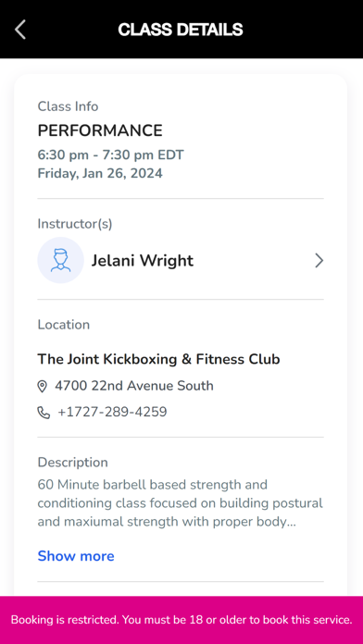The width and height of the screenshot is (363, 644).
Task: Tap the map pin location icon
Action: tap(42, 386)
